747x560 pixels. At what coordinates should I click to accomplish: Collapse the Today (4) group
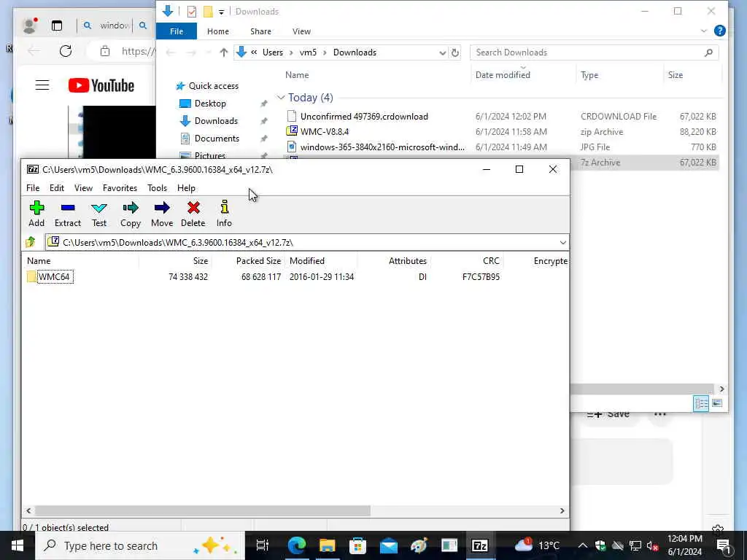pos(281,98)
